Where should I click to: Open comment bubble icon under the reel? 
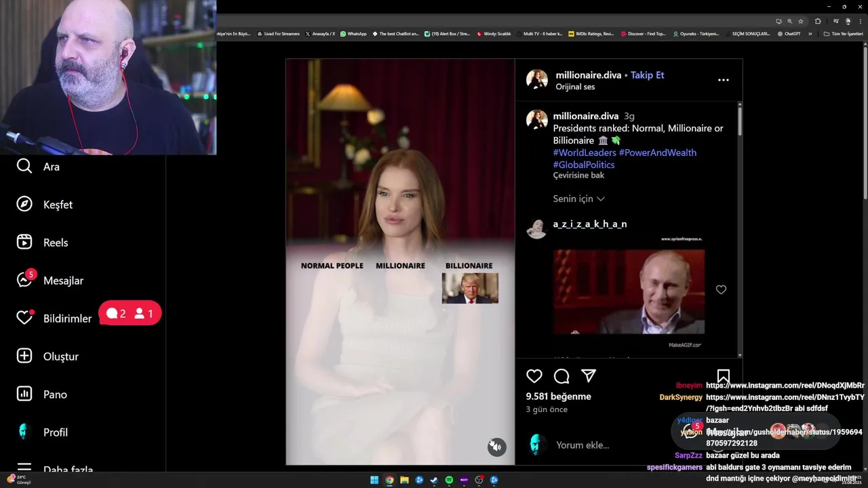[x=561, y=376]
